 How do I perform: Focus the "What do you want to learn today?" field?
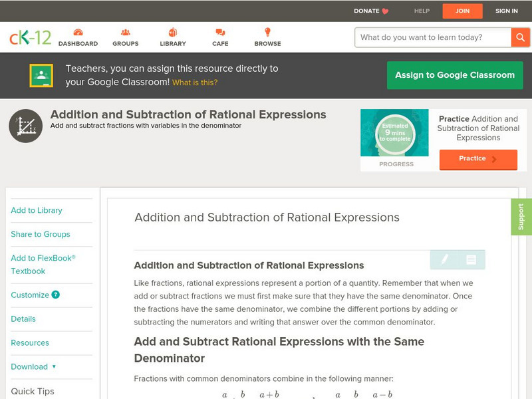(x=432, y=37)
